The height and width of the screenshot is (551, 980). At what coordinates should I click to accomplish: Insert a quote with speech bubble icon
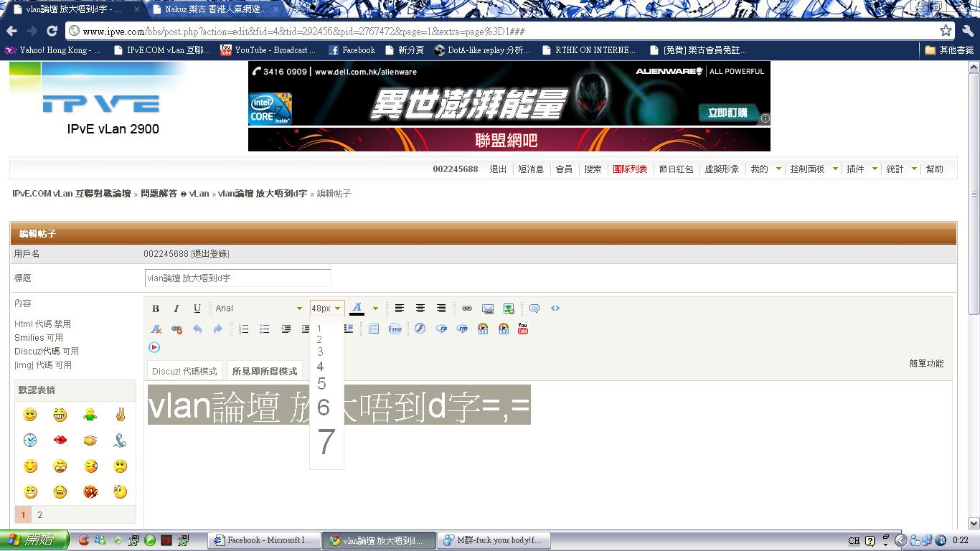[534, 309]
